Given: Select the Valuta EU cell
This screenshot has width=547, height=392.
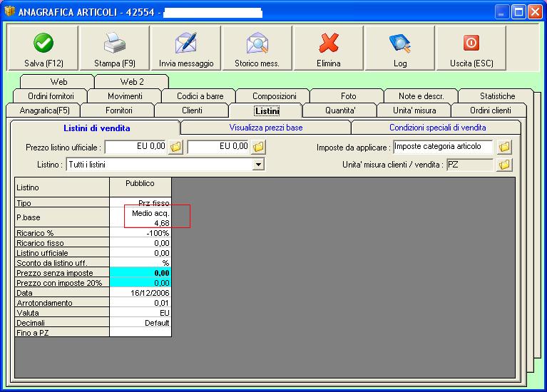Looking at the screenshot, I should tap(140, 313).
